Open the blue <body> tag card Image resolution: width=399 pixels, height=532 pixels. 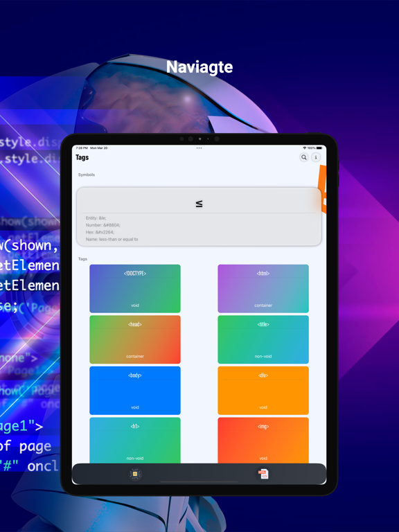coord(135,391)
